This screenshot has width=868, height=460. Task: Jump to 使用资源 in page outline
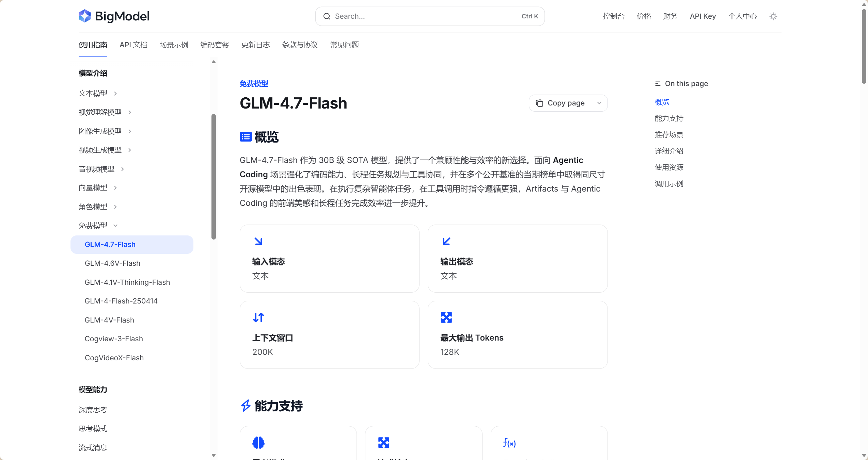(x=669, y=167)
